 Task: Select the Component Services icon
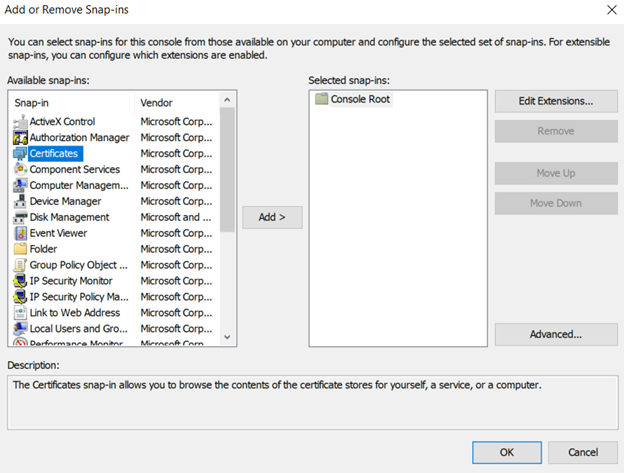[x=20, y=169]
